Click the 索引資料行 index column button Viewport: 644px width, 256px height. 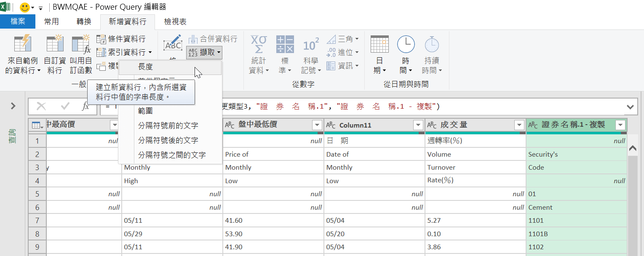(x=124, y=52)
